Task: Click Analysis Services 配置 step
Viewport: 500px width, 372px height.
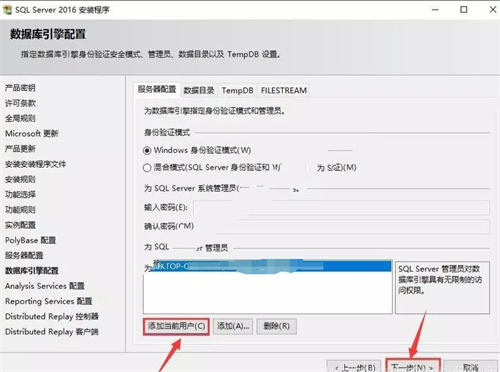Action: click(x=45, y=286)
